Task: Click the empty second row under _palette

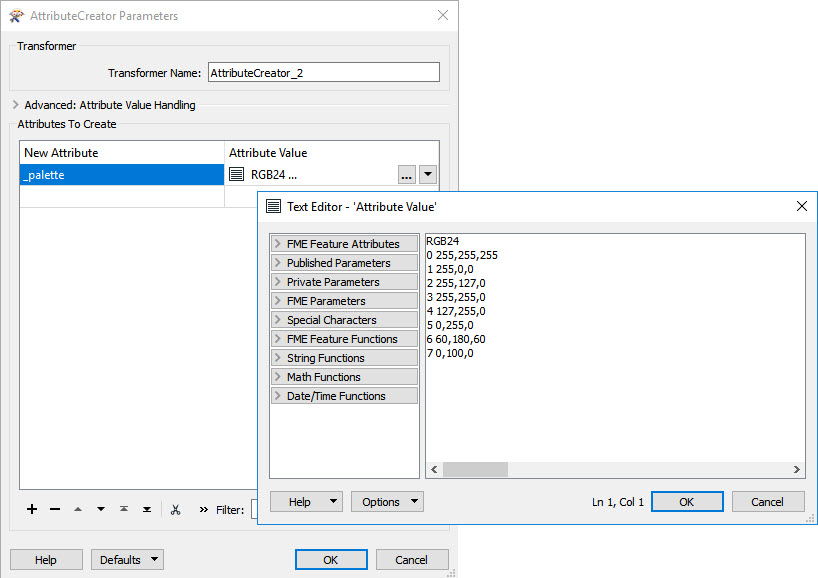Action: pos(122,197)
